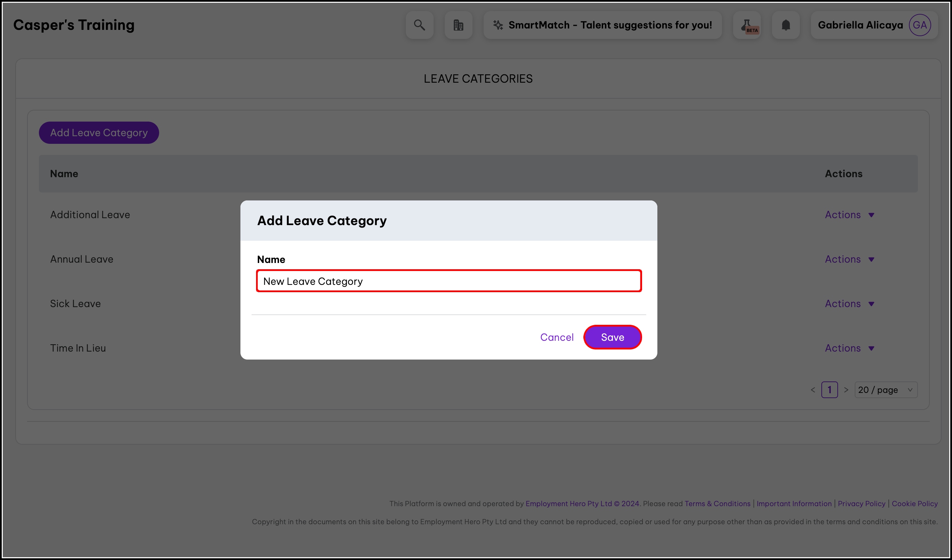
Task: Go to the previous page arrow
Action: pos(813,390)
